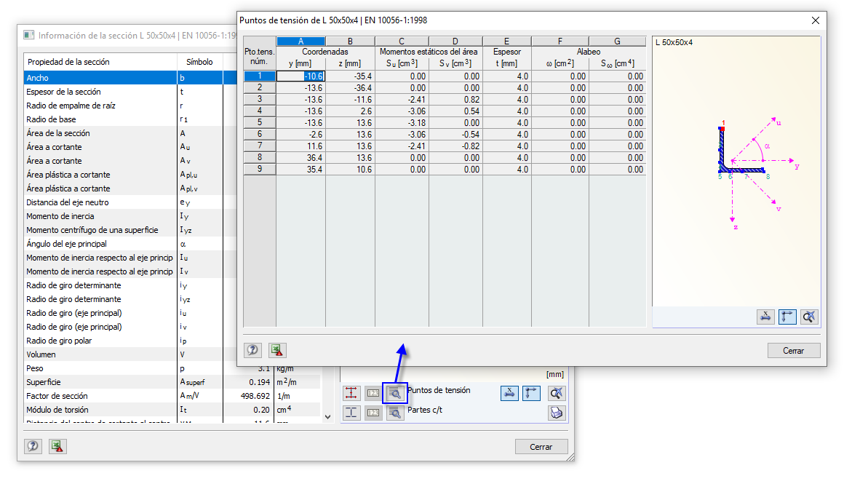Click print icon in section info window

click(557, 413)
